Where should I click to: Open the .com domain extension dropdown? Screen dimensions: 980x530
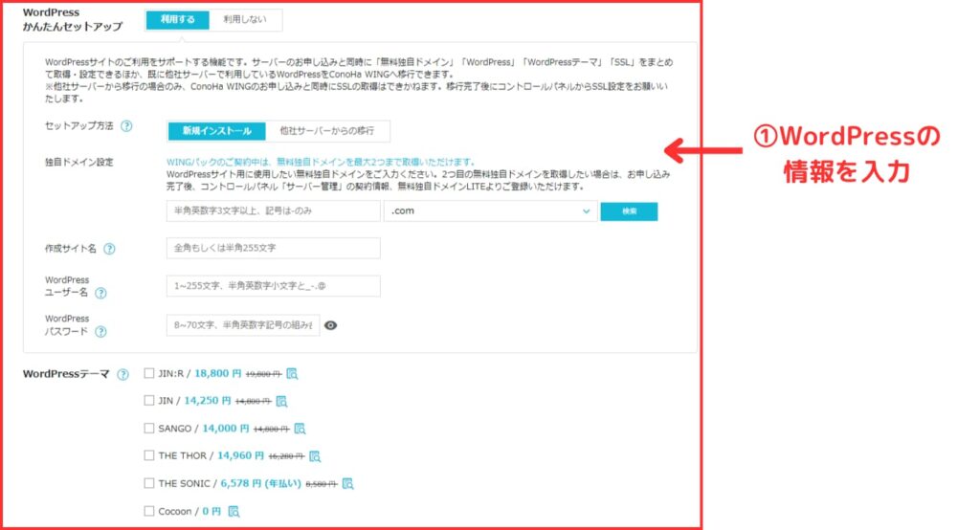coord(491,210)
